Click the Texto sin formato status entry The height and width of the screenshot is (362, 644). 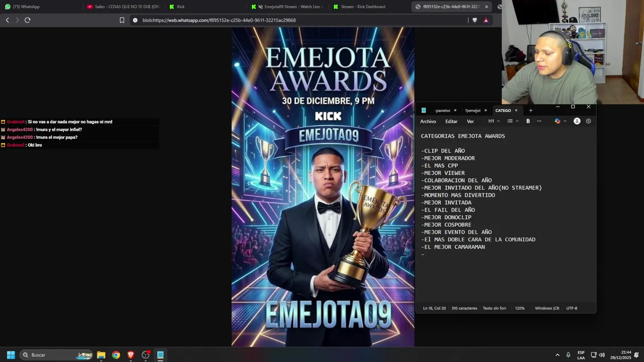(495, 308)
